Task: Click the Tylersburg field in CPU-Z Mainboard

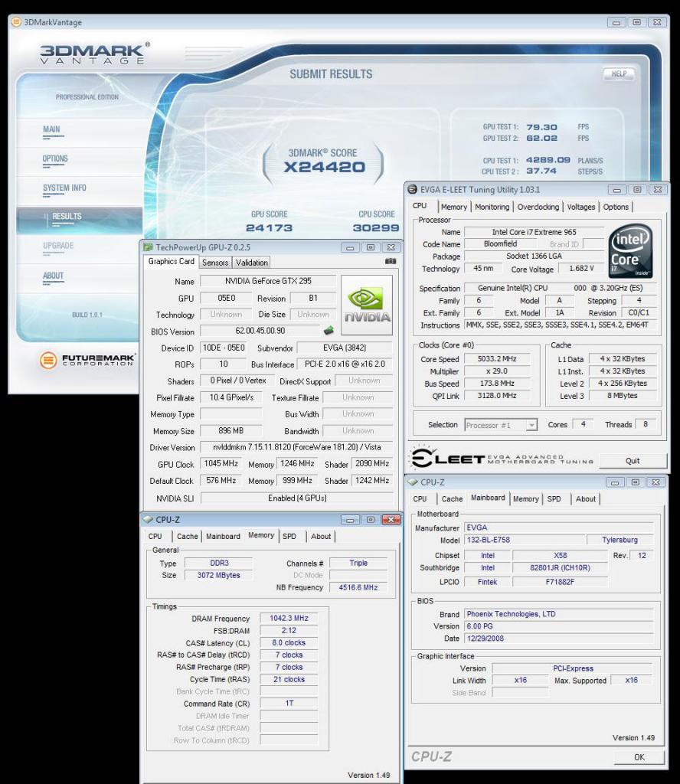Action: tap(620, 540)
